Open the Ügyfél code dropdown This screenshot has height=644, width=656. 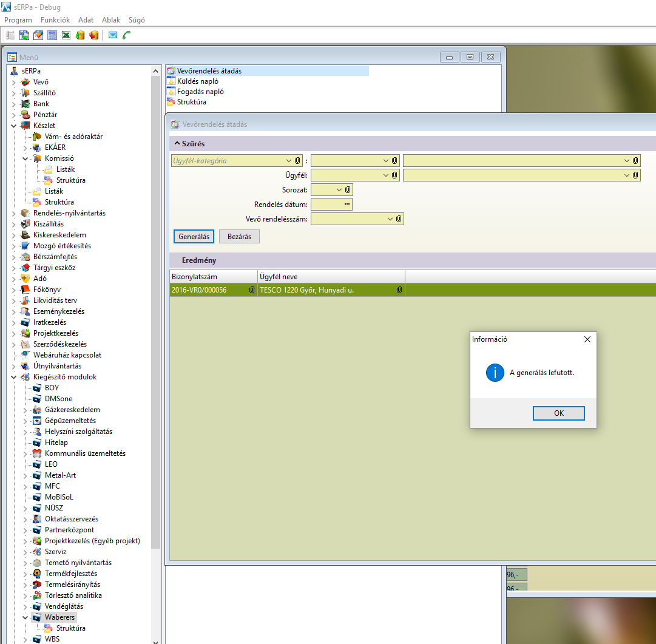click(x=386, y=175)
